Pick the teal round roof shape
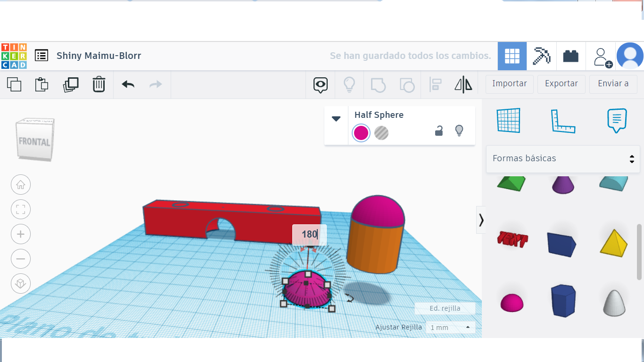This screenshot has width=644, height=362. click(614, 183)
